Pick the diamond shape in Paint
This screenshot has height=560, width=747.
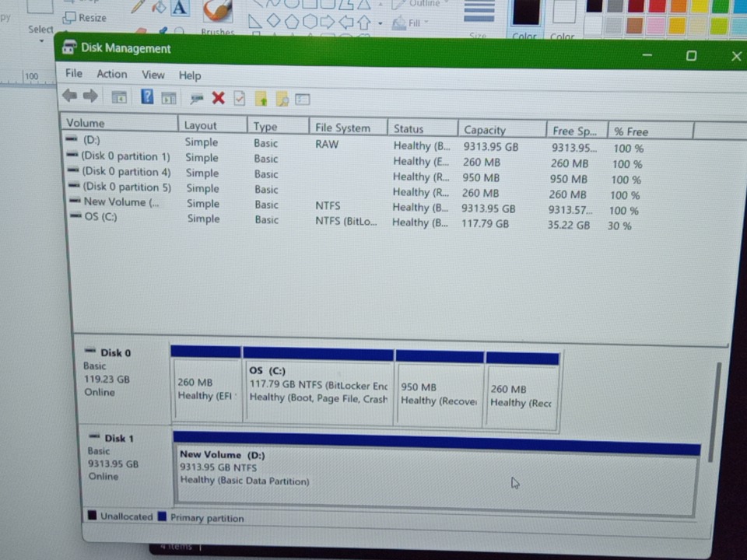[273, 21]
